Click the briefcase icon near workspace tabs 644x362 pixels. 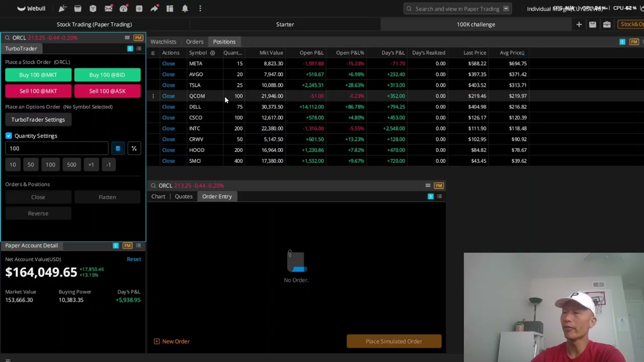pos(607,24)
